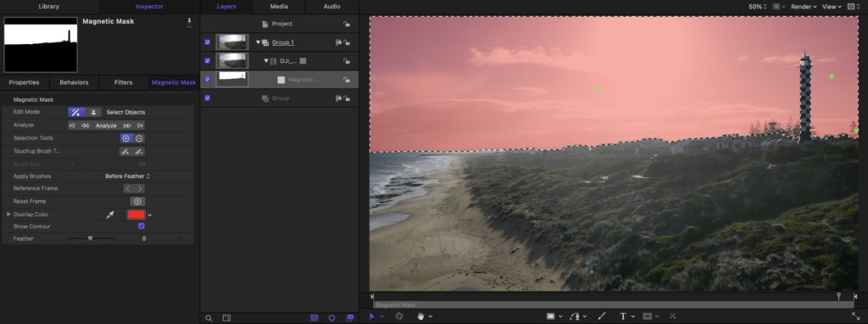This screenshot has width=868, height=324.
Task: Open Overlay Color swatch dropdown arrow
Action: pyautogui.click(x=149, y=215)
